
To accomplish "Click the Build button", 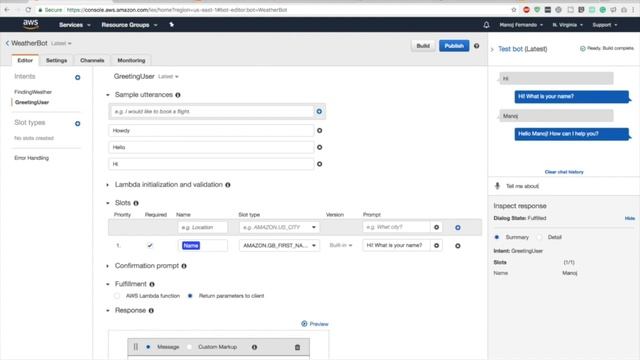I will click(423, 46).
